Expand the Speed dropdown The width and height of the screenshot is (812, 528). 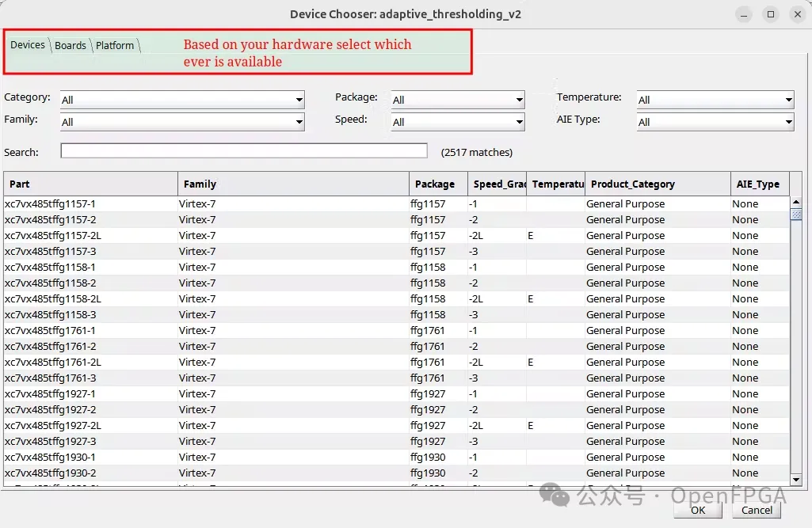458,122
